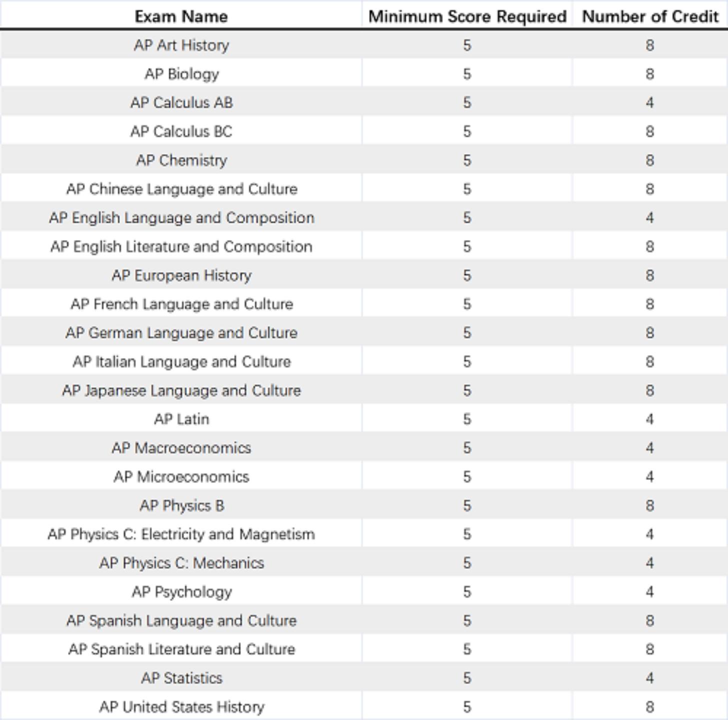Image resolution: width=728 pixels, height=720 pixels.
Task: Select the AP Psychology row
Action: coord(181,591)
